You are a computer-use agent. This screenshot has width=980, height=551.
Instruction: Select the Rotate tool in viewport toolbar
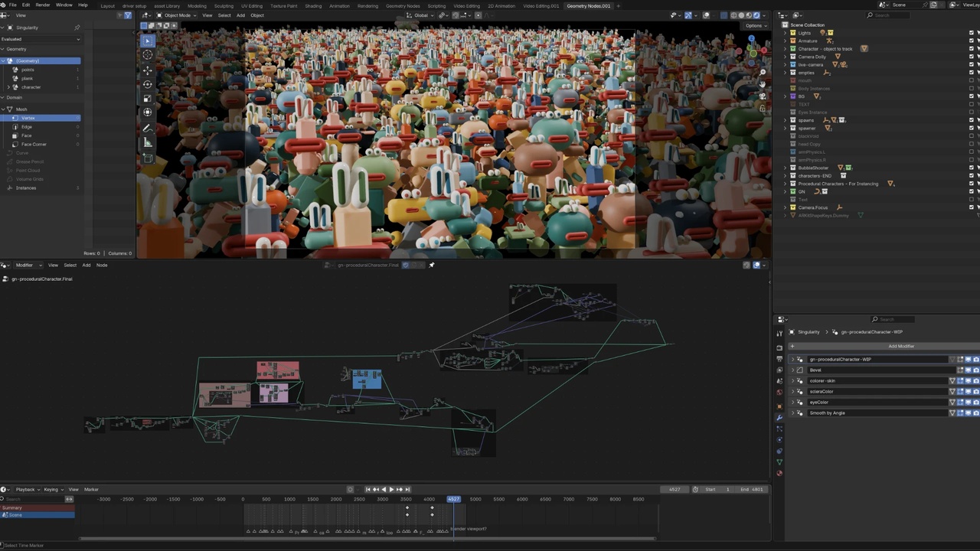tap(148, 84)
